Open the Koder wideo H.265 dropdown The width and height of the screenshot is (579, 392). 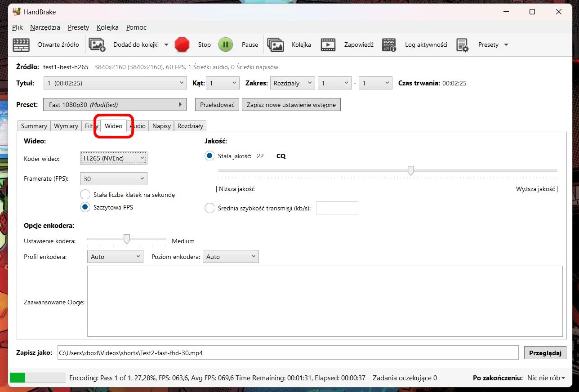[x=114, y=158]
